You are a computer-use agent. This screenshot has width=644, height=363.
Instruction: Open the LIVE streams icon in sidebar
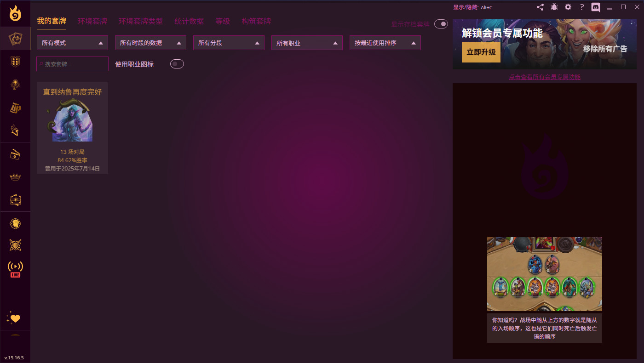coord(15,269)
